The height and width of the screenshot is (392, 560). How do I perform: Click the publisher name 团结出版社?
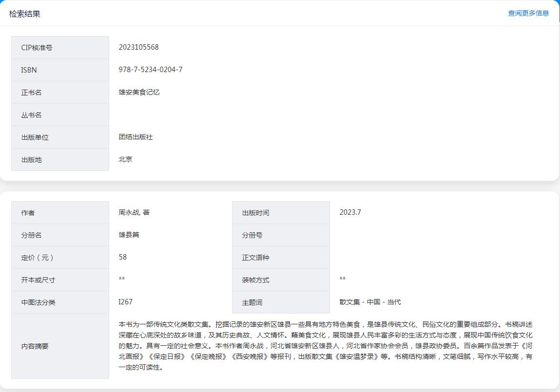point(135,137)
